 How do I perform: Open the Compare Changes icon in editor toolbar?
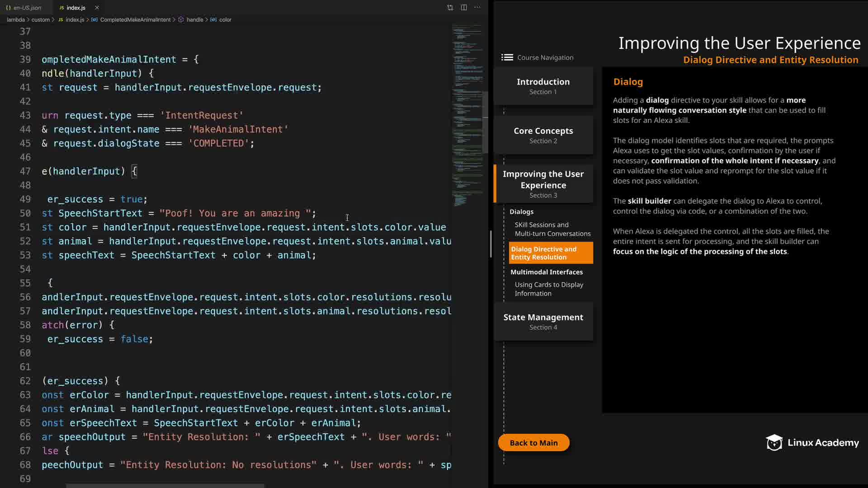click(x=450, y=8)
